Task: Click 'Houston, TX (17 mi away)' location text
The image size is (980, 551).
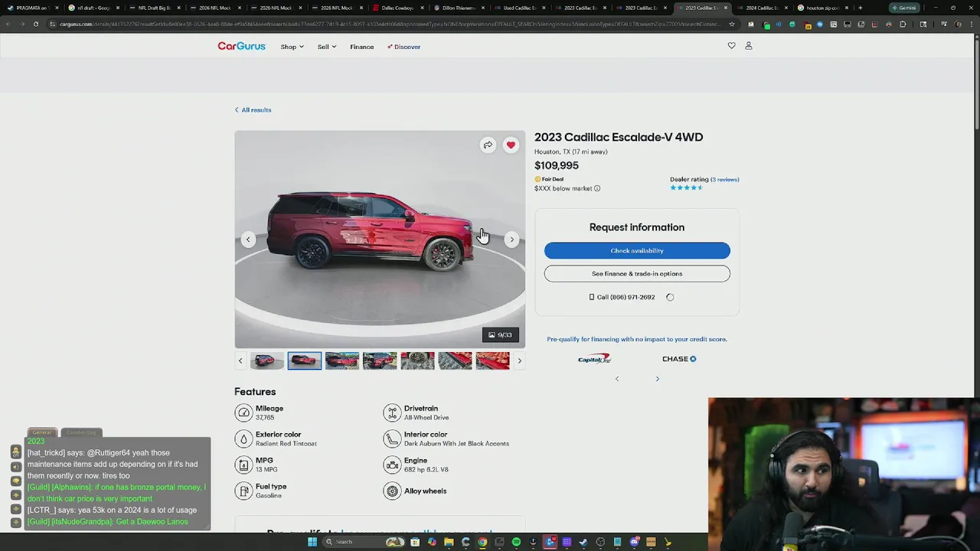Action: [x=571, y=152]
